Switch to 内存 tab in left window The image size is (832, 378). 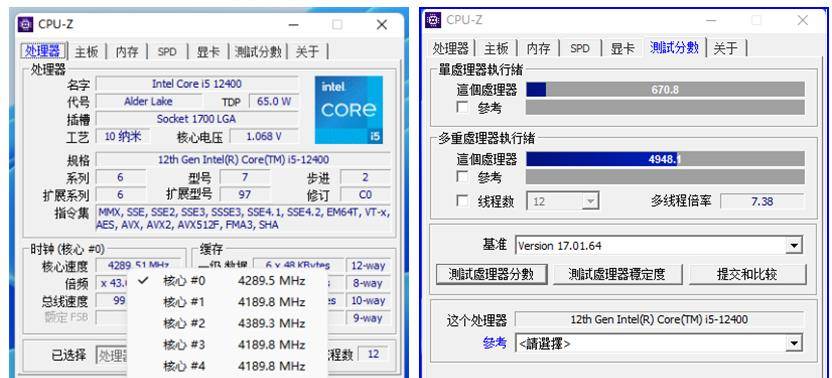click(x=127, y=51)
